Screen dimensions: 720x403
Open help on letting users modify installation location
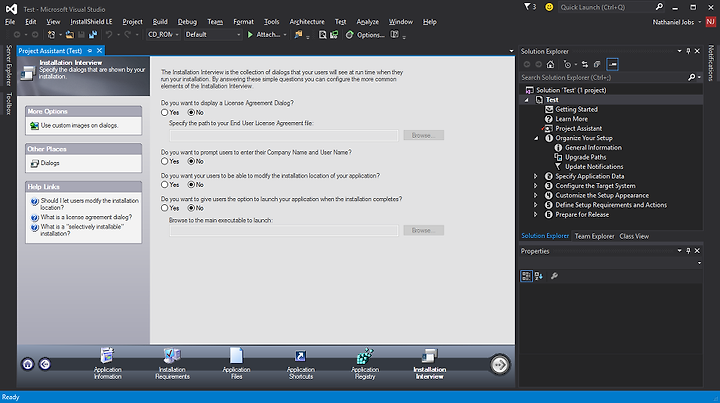89,204
